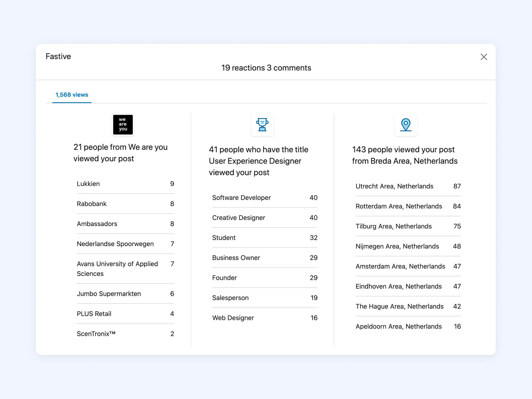Select Avans University of Applied Sciences
This screenshot has width=532, height=399.
click(x=117, y=268)
